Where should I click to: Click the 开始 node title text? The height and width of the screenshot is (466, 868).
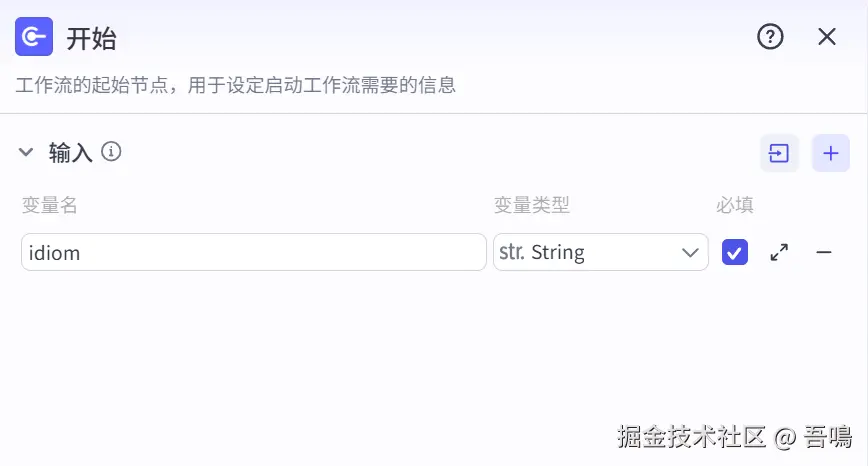[x=91, y=38]
